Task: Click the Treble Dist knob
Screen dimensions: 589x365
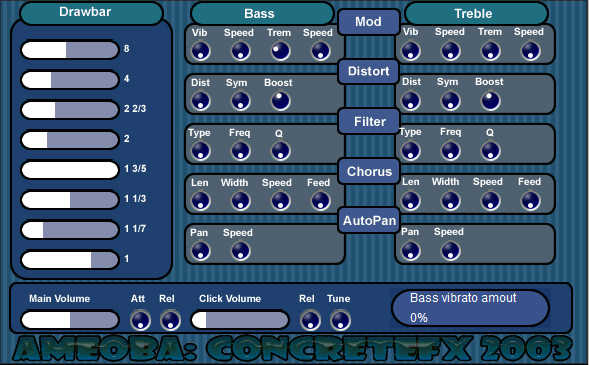Action: 411,101
